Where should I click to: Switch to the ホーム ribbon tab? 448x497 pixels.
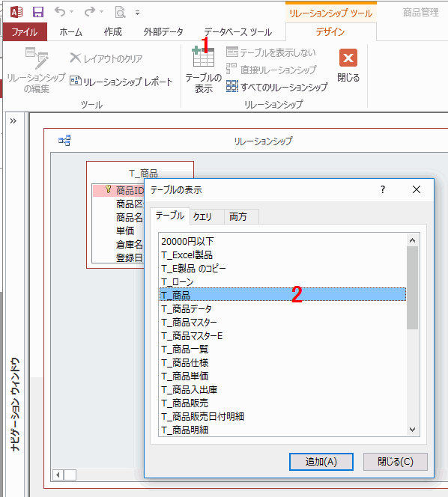[x=70, y=31]
